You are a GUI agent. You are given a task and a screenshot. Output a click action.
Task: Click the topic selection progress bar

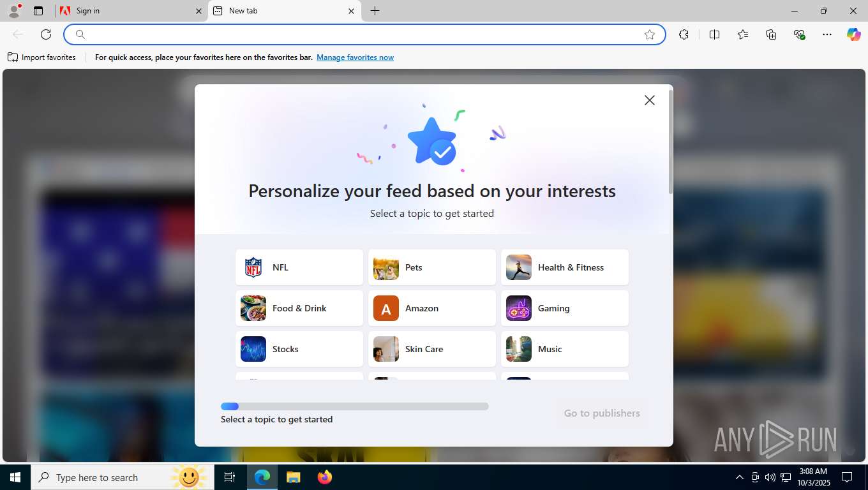(x=355, y=406)
